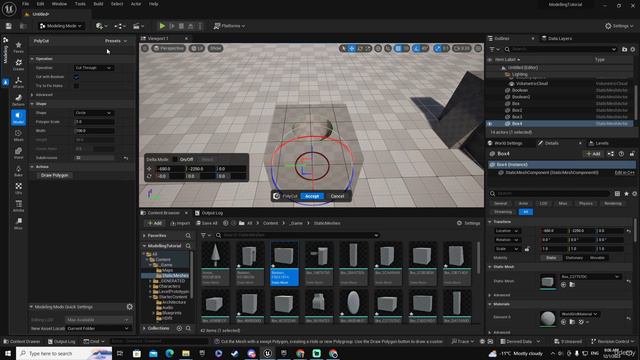The width and height of the screenshot is (640, 360).
Task: Select the highlighted Boolean static mesh thumbnail
Action: point(284,263)
